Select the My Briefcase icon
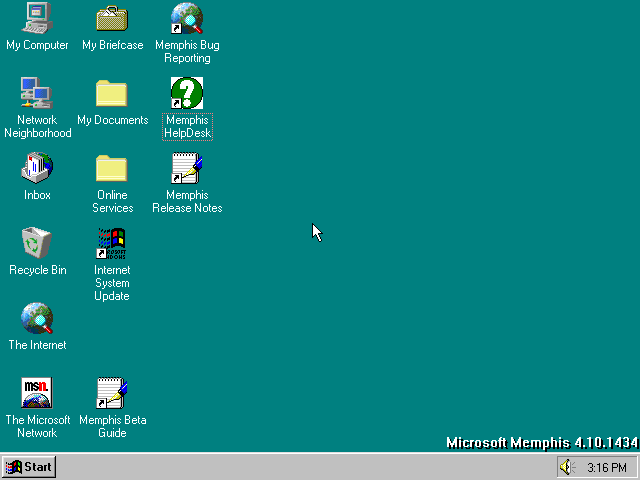The width and height of the screenshot is (640, 480). click(x=112, y=18)
